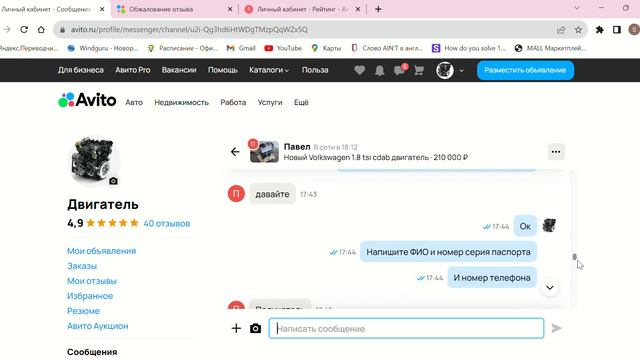Image resolution: width=640 pixels, height=360 pixels.
Task: Click the chat scrollbar thumb
Action: (575, 257)
